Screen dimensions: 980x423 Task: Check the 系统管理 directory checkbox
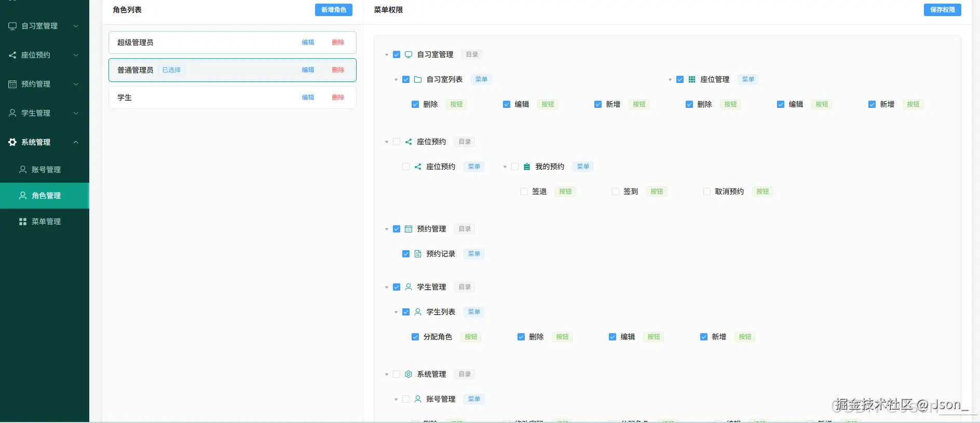(397, 374)
